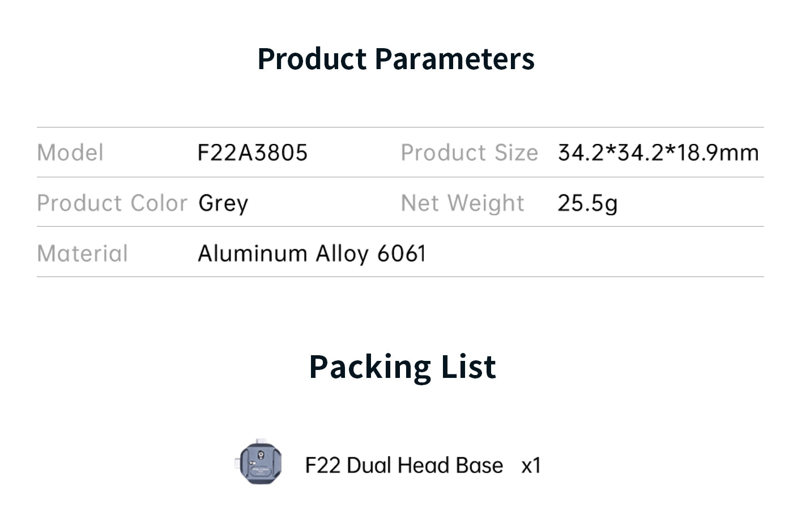
Task: Click the F22 Dual Head Base text
Action: click(404, 466)
